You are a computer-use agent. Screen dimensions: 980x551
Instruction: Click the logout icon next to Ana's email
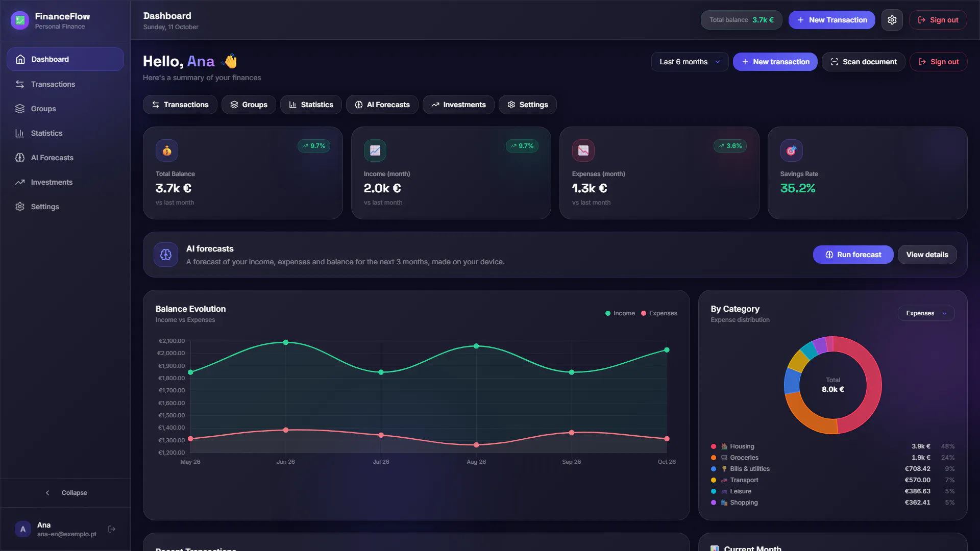112,529
